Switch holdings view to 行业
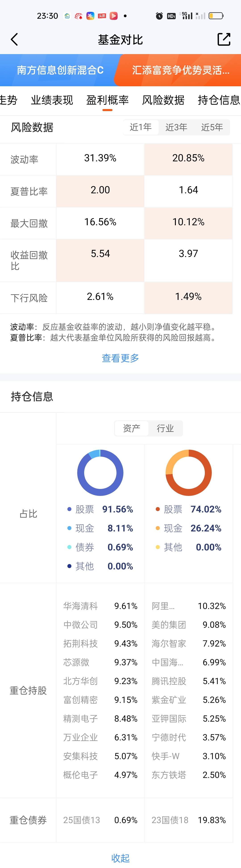241x868 pixels. tap(165, 428)
